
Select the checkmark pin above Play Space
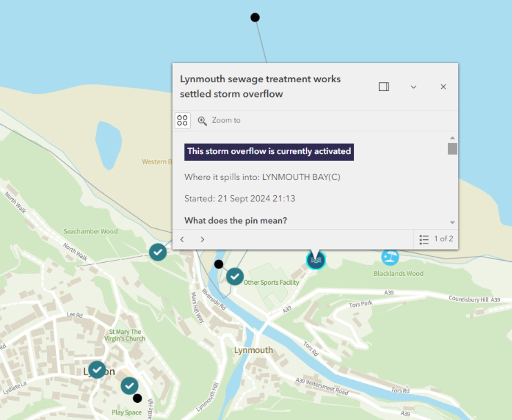coord(129,386)
